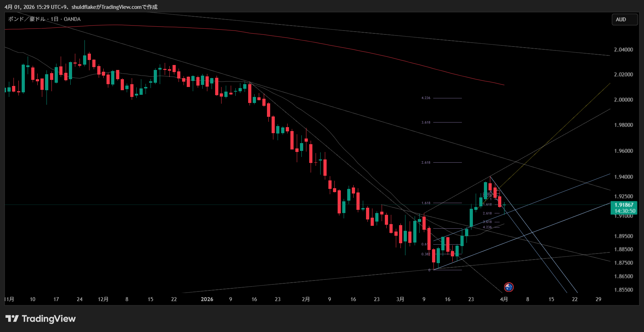Click the TradingView logo at the bottom
The image size is (644, 332).
click(x=40, y=319)
